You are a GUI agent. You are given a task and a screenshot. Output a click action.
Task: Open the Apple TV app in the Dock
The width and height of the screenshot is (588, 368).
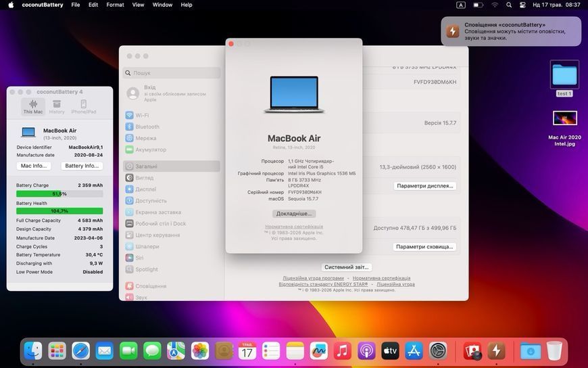coord(390,352)
